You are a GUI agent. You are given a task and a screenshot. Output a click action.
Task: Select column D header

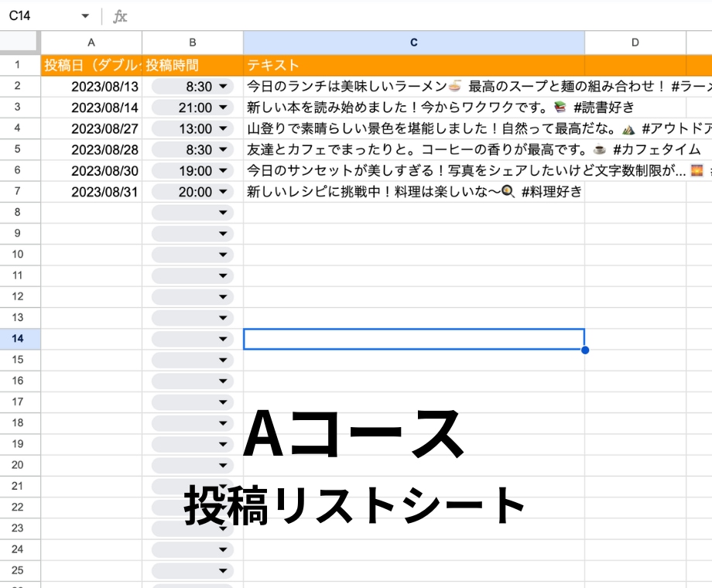635,43
